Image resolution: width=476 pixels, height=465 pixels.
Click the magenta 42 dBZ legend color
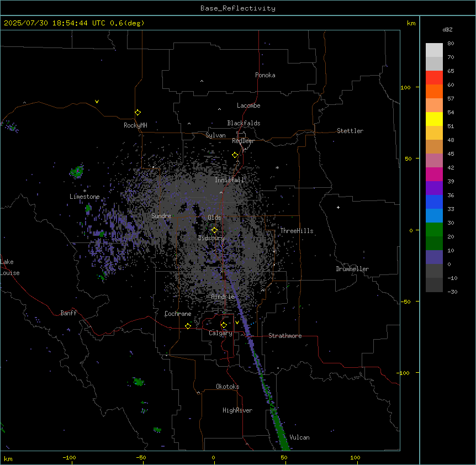pos(434,174)
